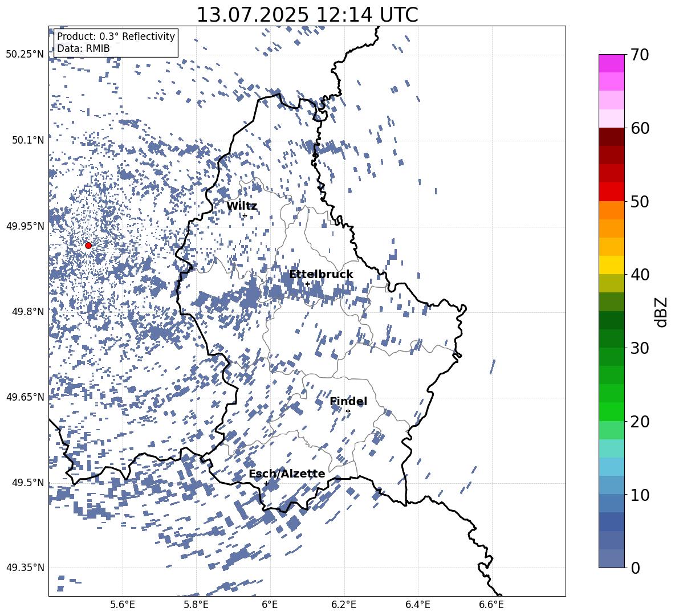
Task: Click the 6°E longitude label
Action: [270, 605]
